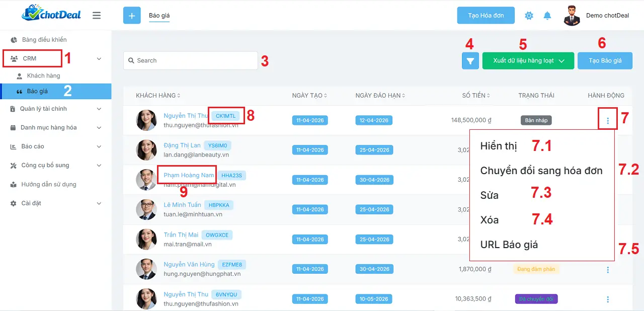
Task: Select Hiển thị in the action menu
Action: 498,146
